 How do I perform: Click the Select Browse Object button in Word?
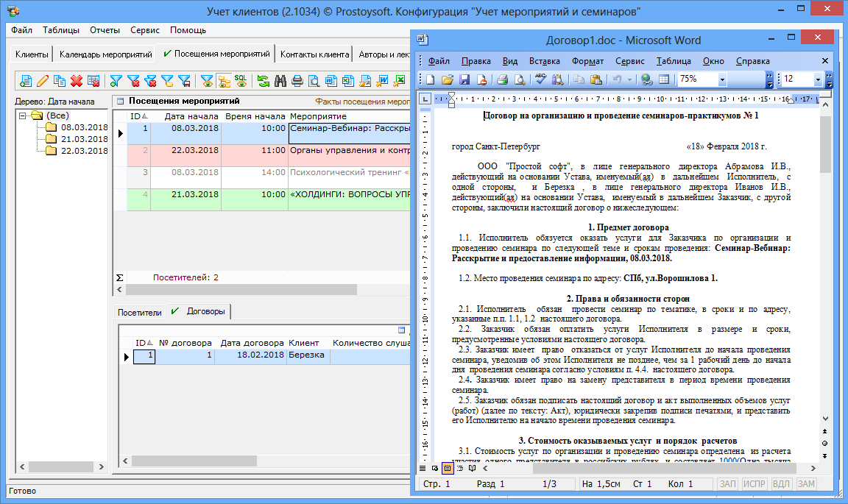click(824, 444)
